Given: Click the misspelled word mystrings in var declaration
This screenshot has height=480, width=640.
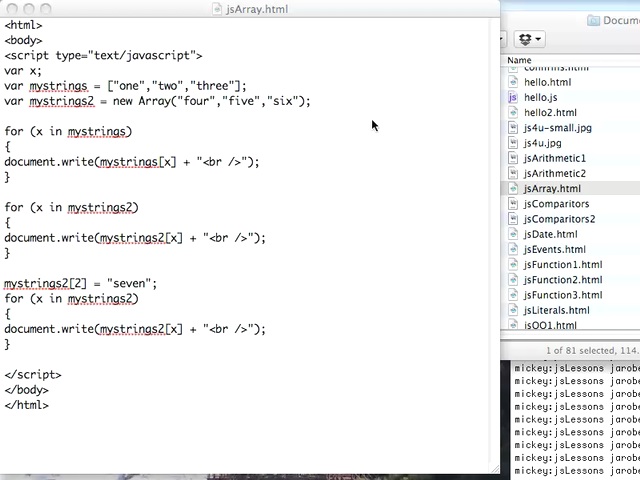Looking at the screenshot, I should point(58,86).
